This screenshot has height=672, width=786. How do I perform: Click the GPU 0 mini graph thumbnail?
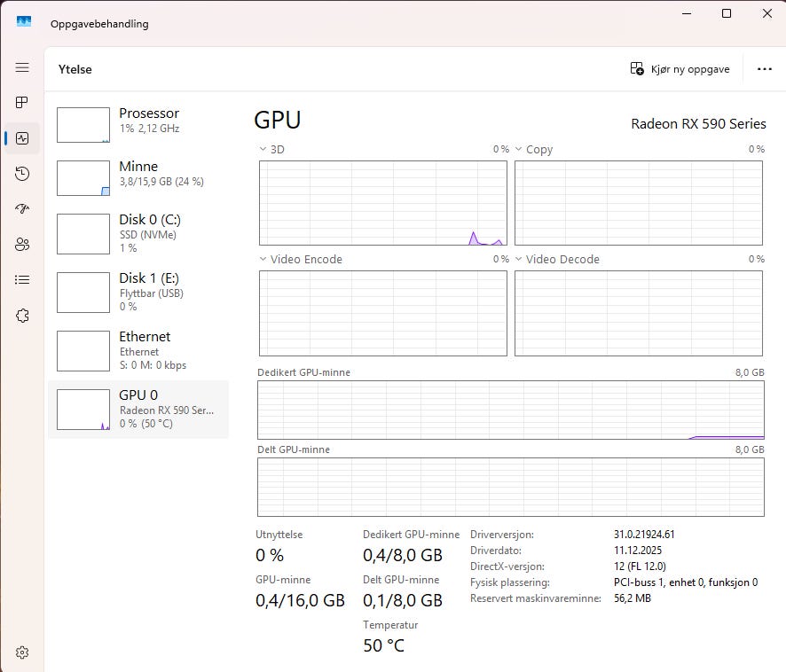point(83,410)
